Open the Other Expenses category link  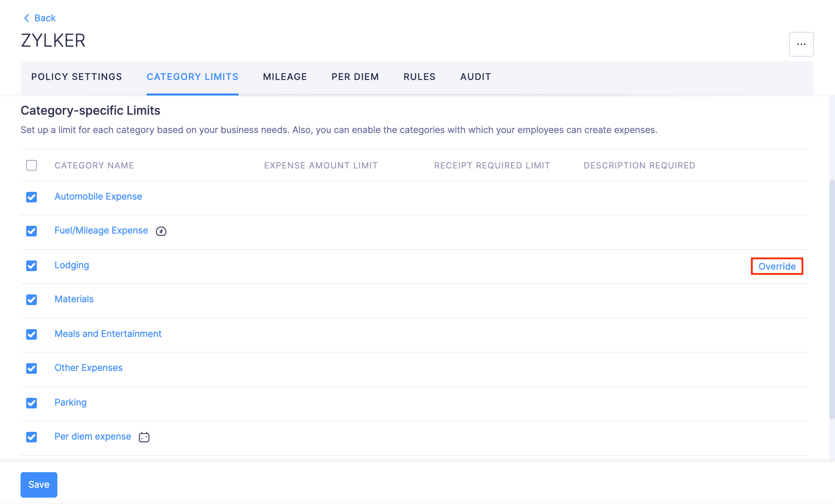89,368
